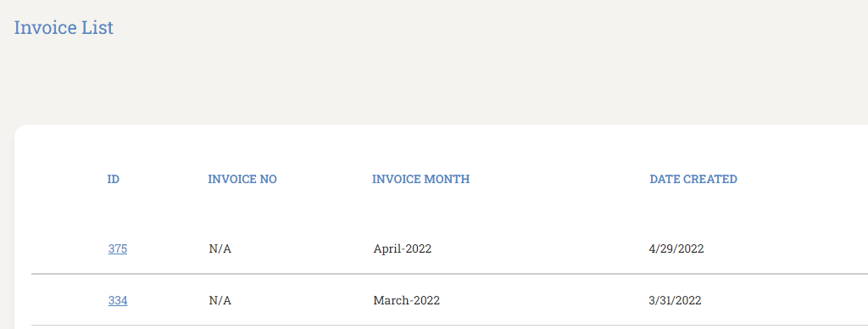868x329 pixels.
Task: Click gray background beneath Invoice List heading
Action: click(221, 83)
